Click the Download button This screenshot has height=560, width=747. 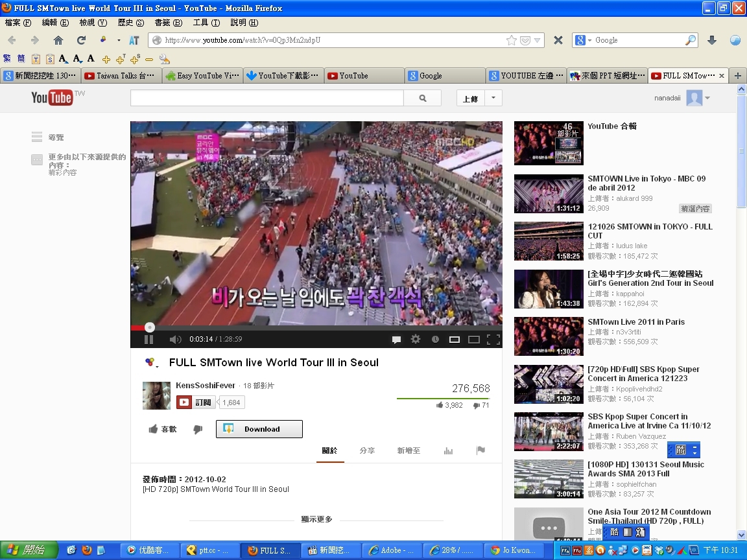(259, 429)
